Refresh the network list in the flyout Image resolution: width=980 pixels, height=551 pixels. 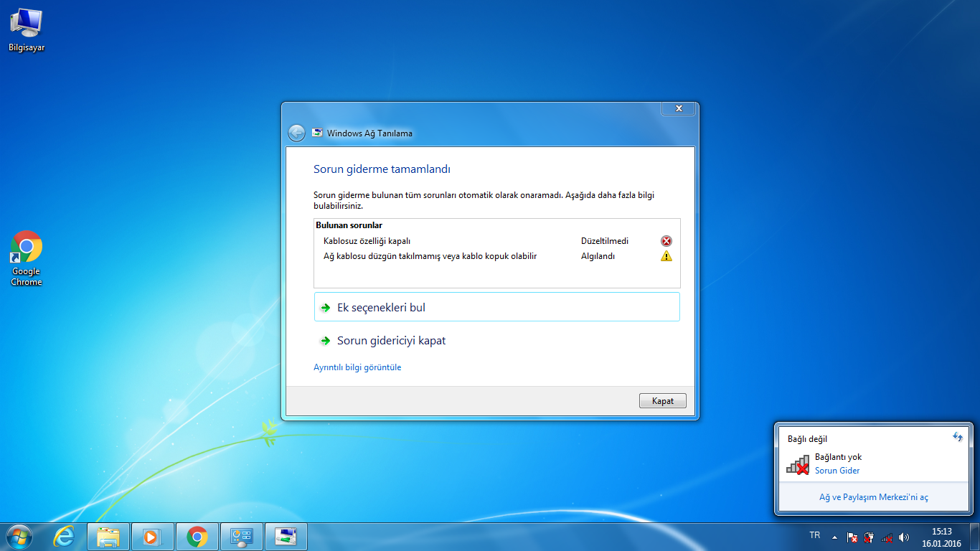point(957,437)
